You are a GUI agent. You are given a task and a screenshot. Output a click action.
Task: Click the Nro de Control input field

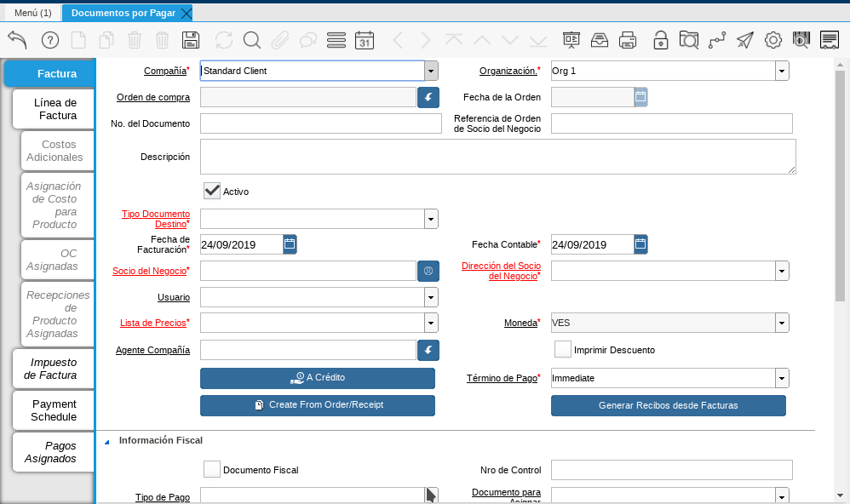click(x=672, y=470)
